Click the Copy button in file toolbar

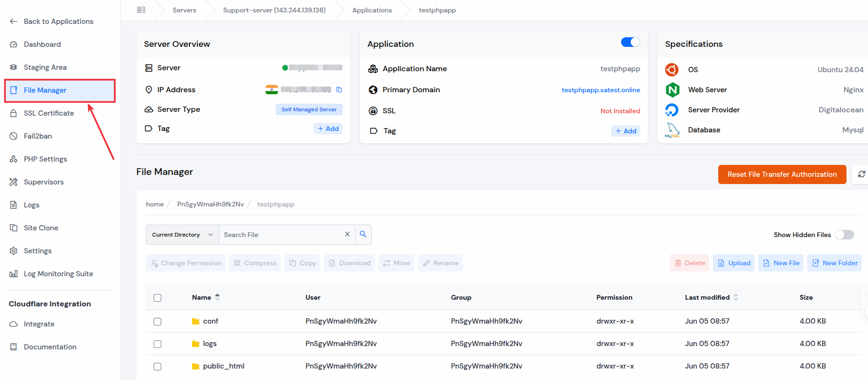(x=302, y=263)
